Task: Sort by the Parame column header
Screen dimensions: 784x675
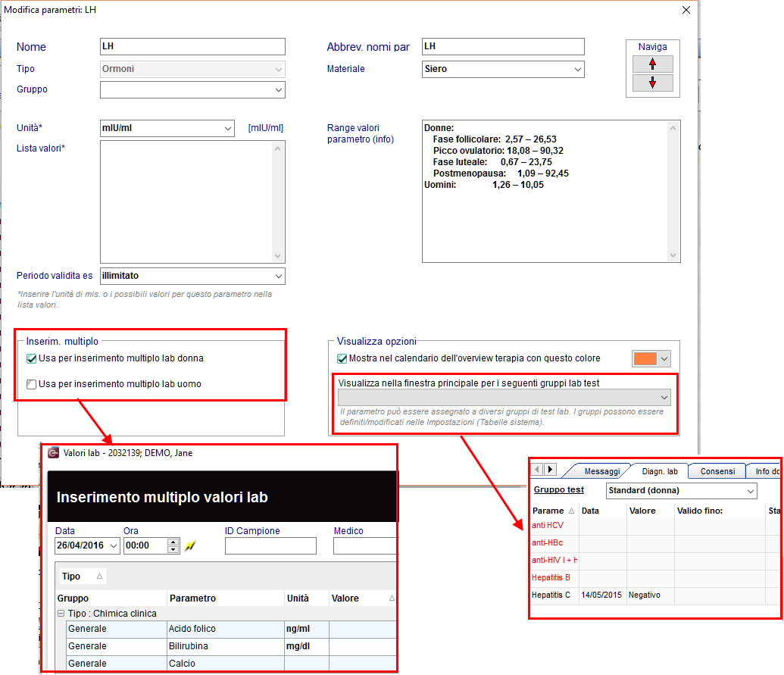Action: point(554,511)
